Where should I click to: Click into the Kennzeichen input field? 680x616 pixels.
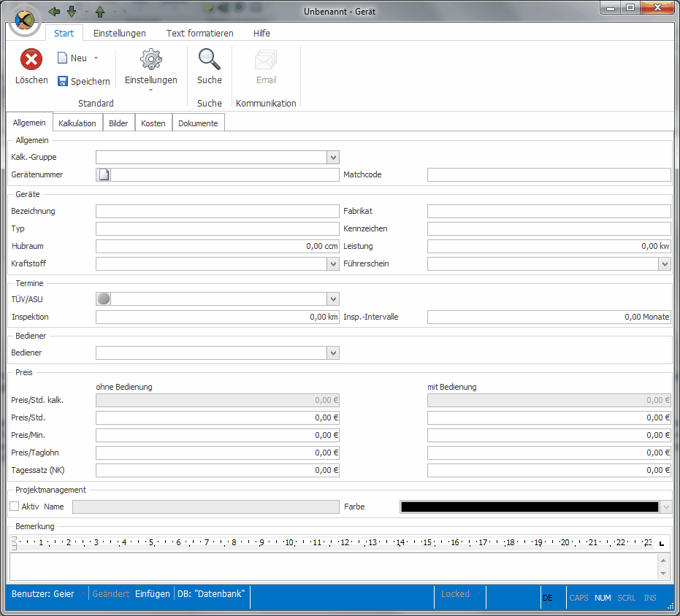(x=549, y=228)
